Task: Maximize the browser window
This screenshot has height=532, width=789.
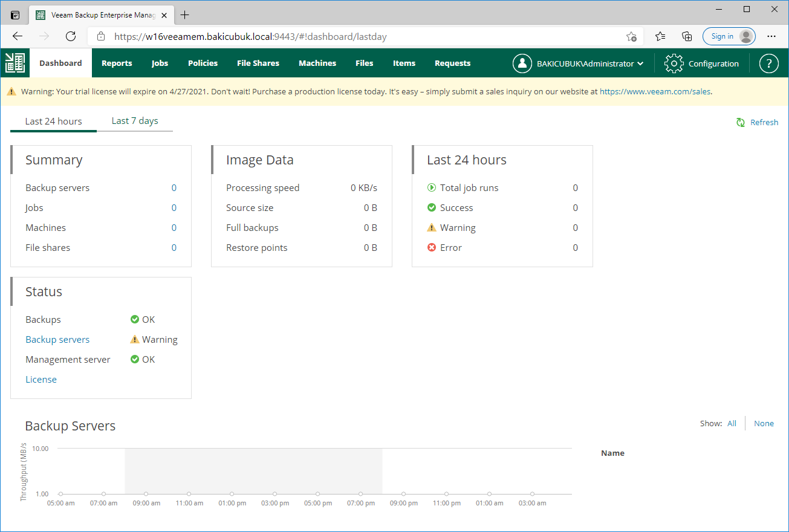Action: [x=747, y=9]
